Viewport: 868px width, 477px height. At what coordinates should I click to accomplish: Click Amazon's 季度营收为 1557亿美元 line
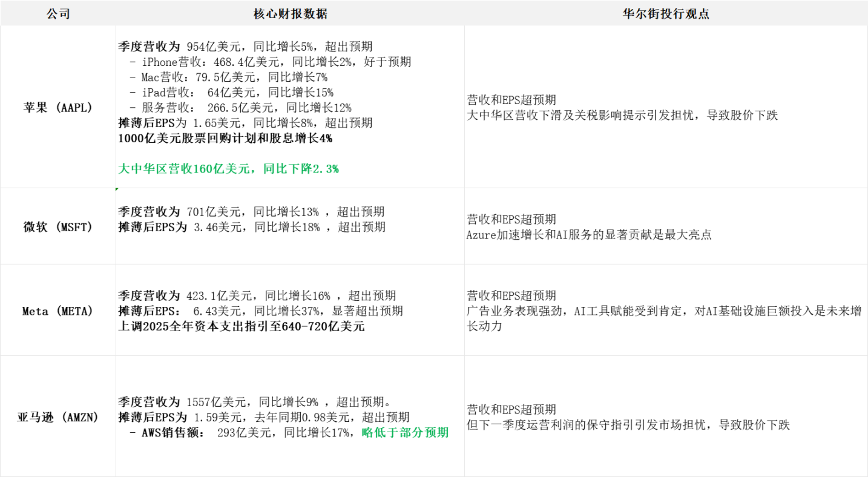(x=254, y=402)
